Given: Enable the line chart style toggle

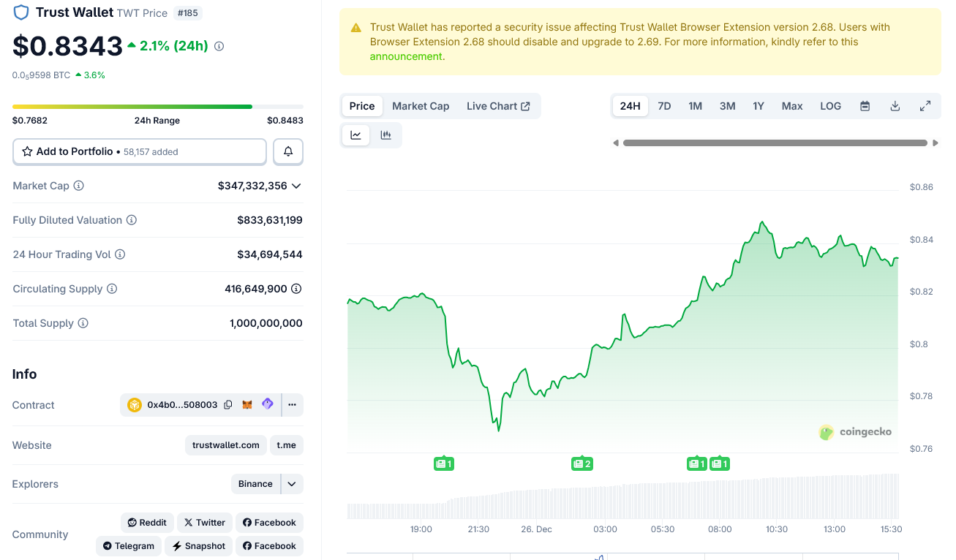Looking at the screenshot, I should 355,135.
